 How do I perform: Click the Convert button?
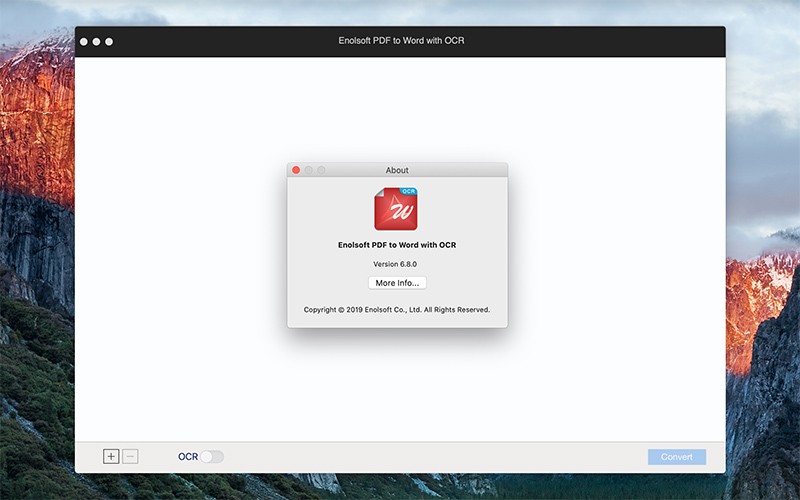coord(677,457)
